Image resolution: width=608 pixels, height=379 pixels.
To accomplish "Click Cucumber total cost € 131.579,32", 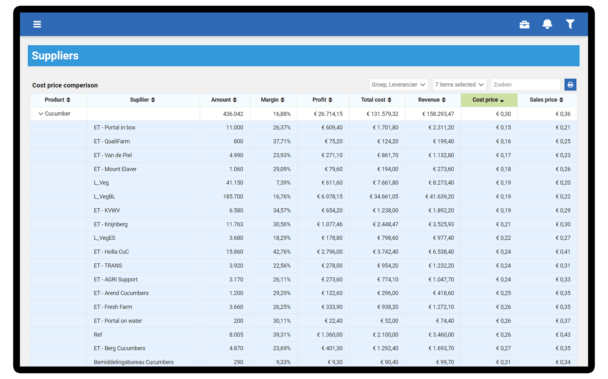I will point(382,114).
